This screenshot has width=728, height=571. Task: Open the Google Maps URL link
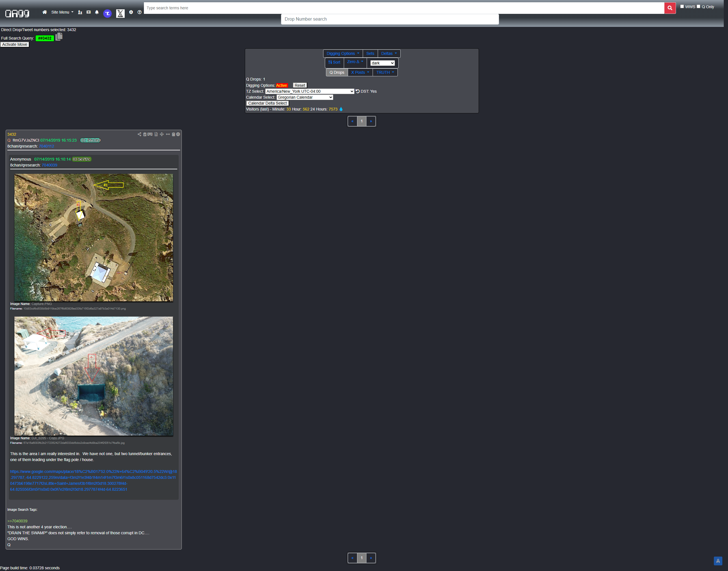pos(93,480)
